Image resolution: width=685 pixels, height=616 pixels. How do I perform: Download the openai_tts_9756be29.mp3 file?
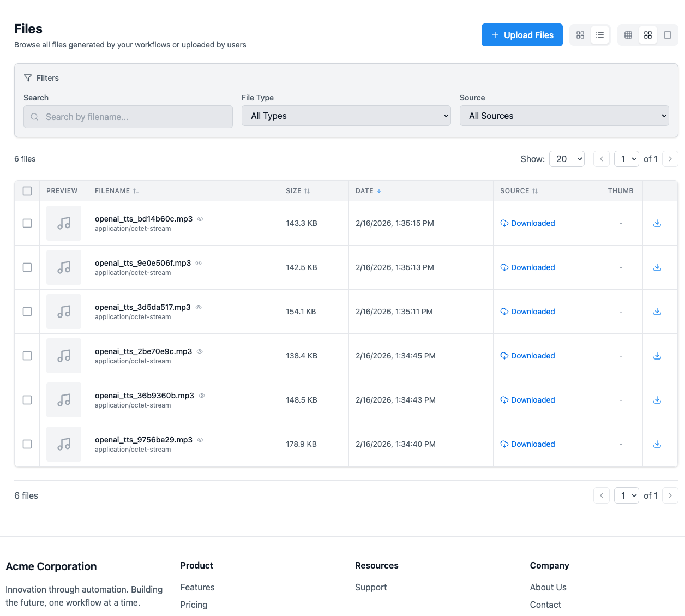coord(657,444)
